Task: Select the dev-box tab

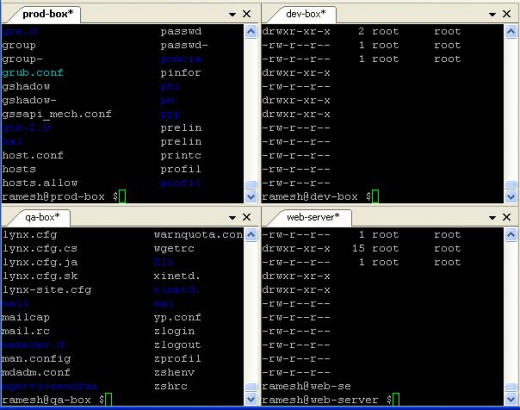Action: (306, 14)
